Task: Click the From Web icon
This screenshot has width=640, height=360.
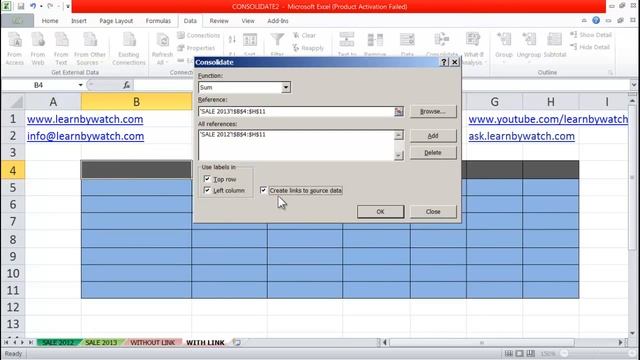Action: [38, 49]
